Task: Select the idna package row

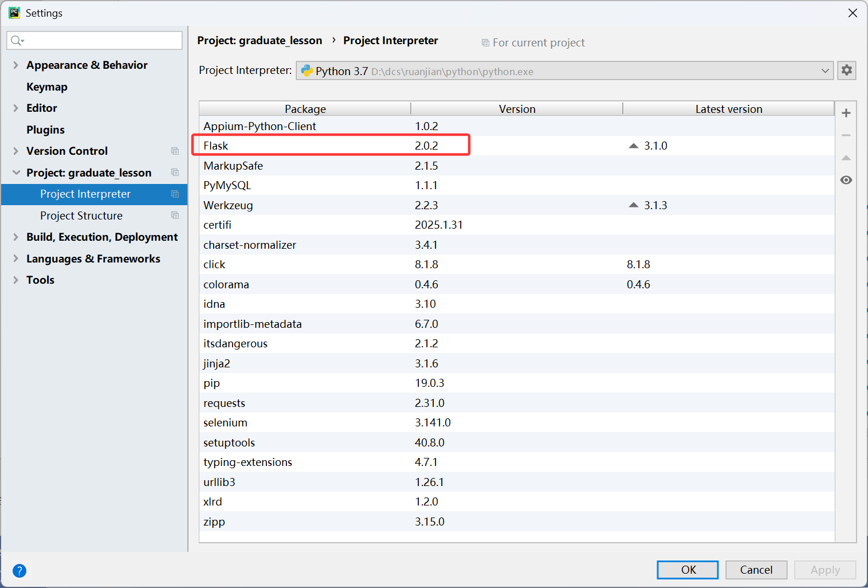Action: [517, 304]
